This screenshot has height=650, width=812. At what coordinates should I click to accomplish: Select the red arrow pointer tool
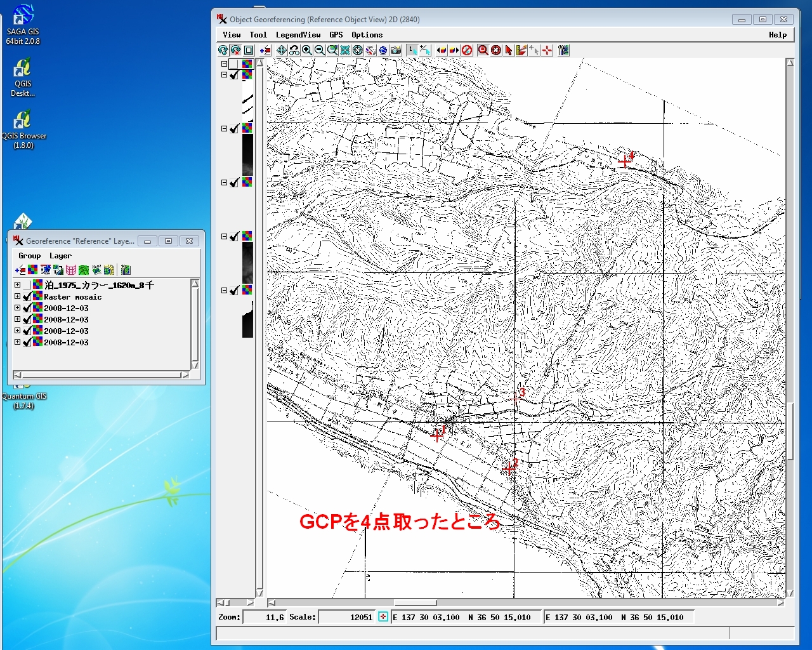(508, 50)
